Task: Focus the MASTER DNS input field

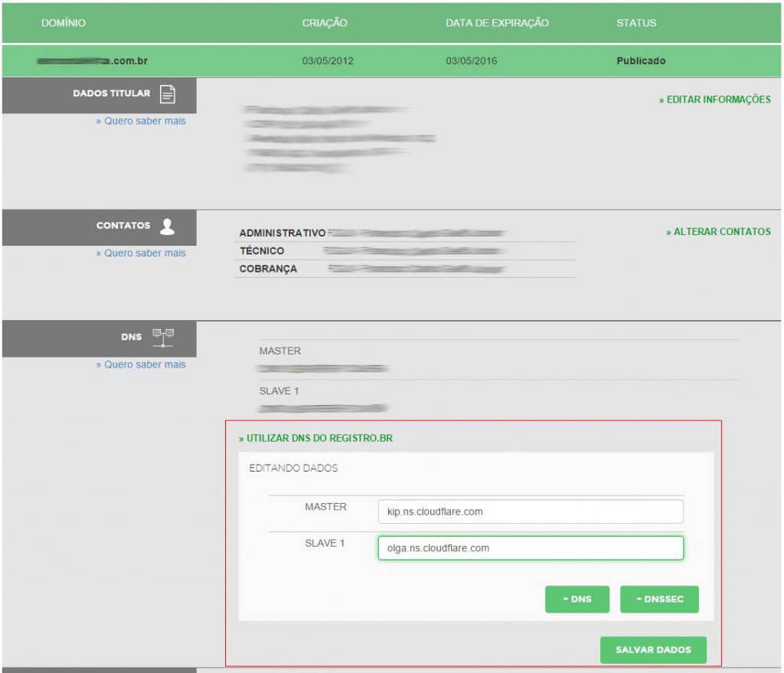Action: (531, 511)
